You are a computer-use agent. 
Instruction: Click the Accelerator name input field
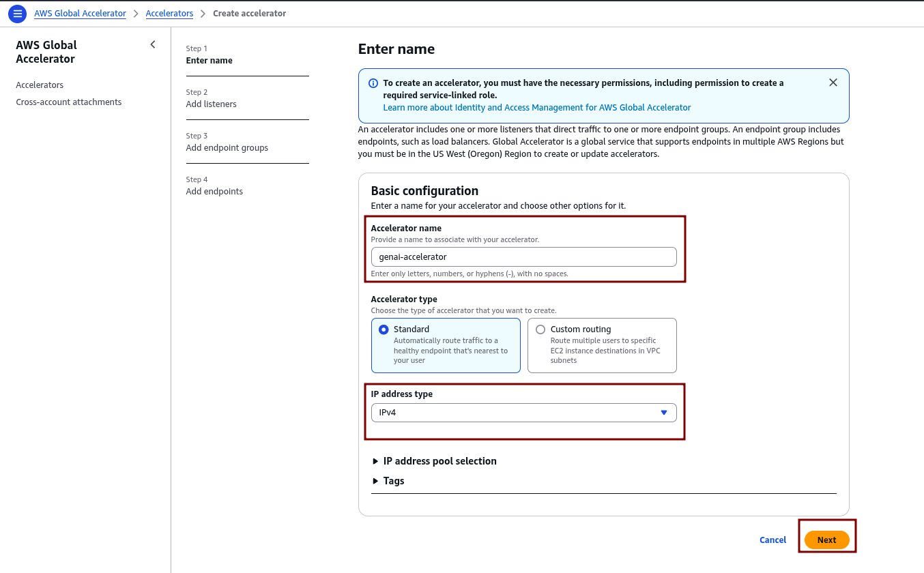click(x=523, y=257)
